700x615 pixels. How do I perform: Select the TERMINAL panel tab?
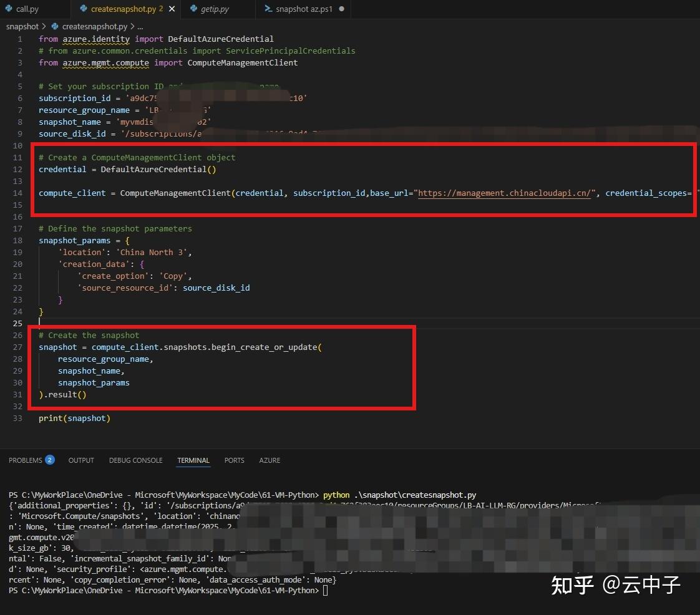pos(193,460)
